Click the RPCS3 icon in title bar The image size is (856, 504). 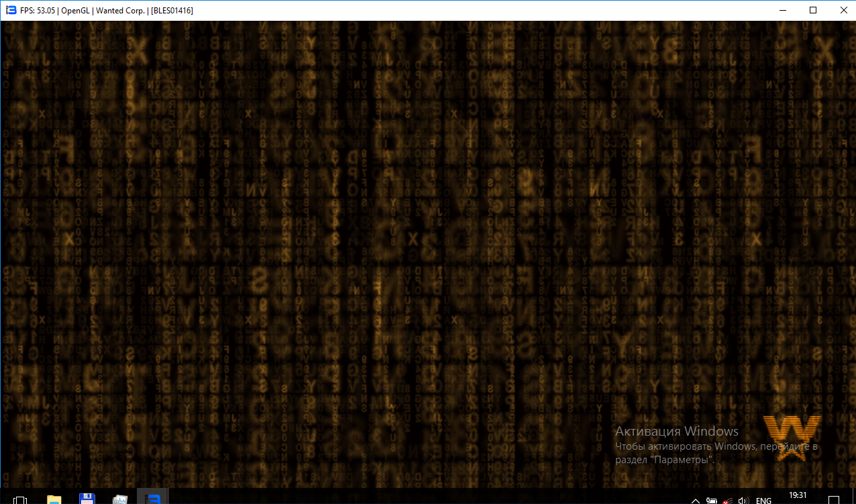11,11
